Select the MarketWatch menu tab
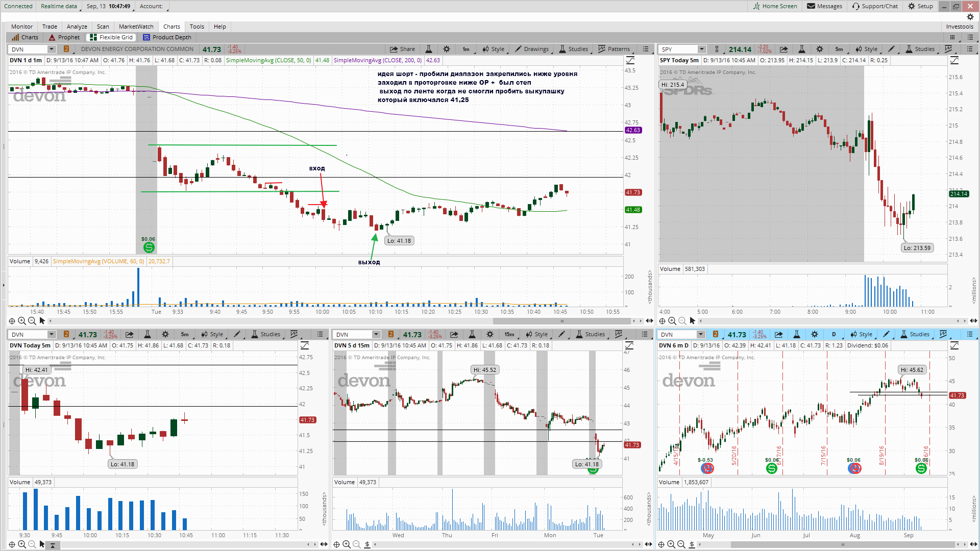 [x=136, y=27]
